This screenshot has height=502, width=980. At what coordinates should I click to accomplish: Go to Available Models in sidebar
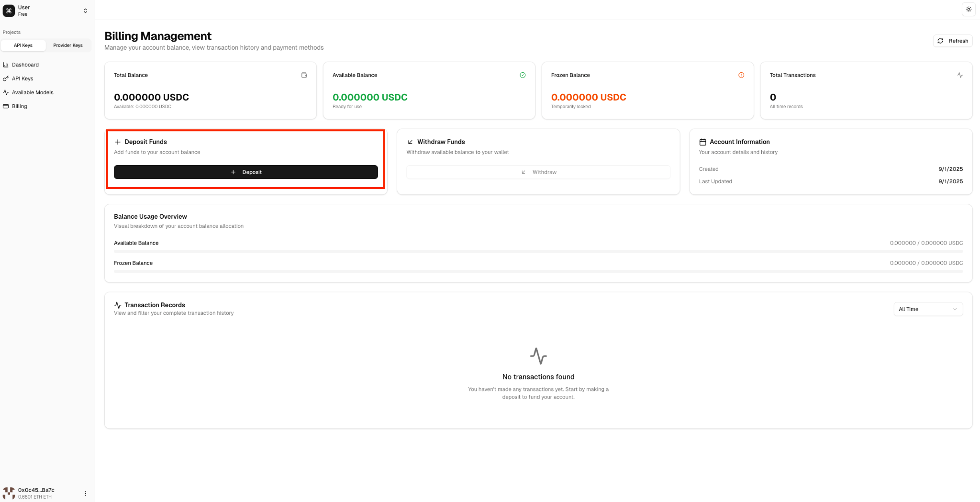point(33,92)
